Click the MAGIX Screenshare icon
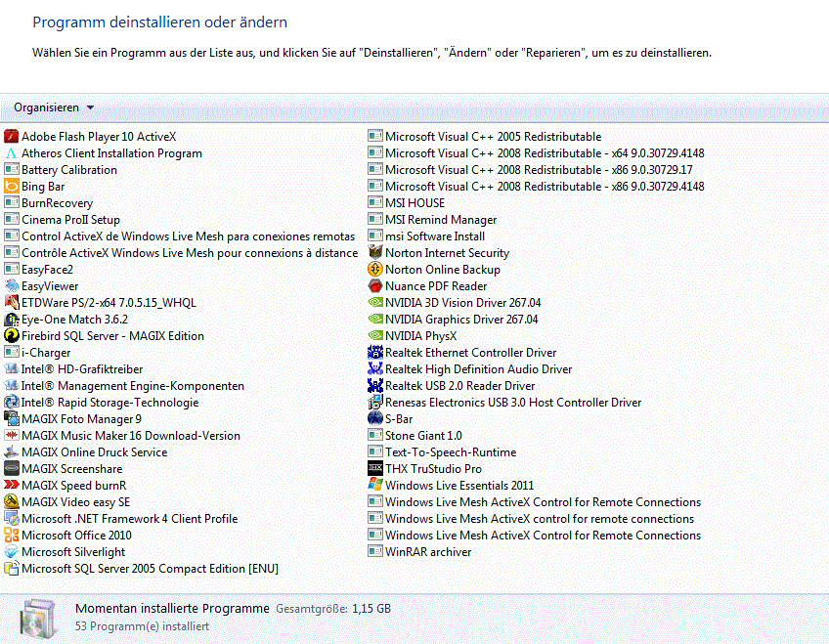 [x=11, y=469]
